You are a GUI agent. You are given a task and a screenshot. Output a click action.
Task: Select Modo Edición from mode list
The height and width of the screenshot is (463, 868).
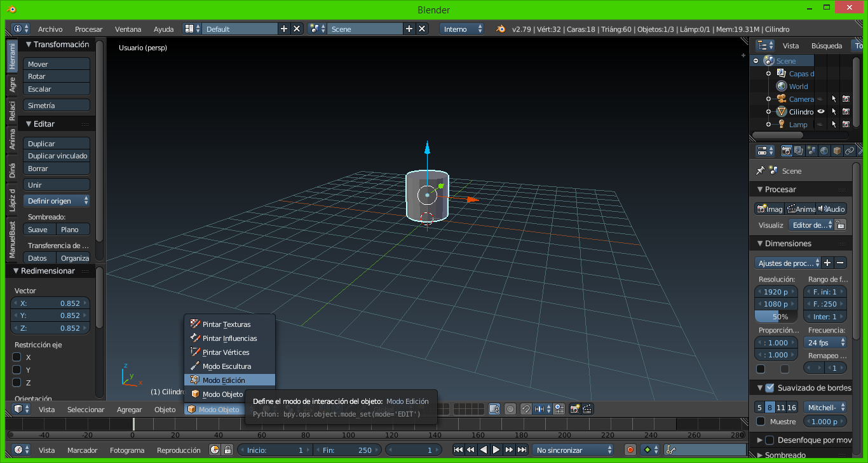coord(229,380)
